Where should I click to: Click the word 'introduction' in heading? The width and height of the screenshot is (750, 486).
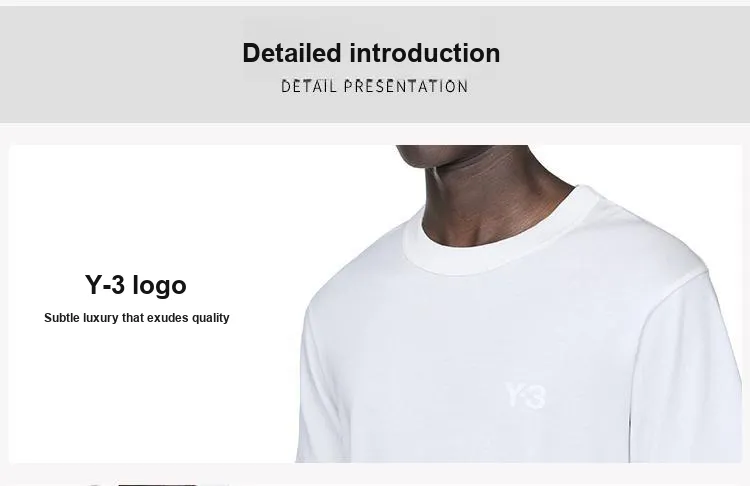tap(425, 53)
